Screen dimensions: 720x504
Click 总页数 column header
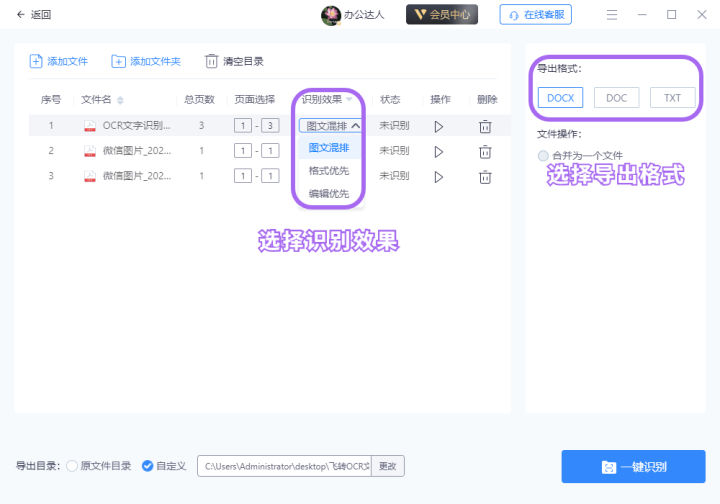tap(199, 100)
